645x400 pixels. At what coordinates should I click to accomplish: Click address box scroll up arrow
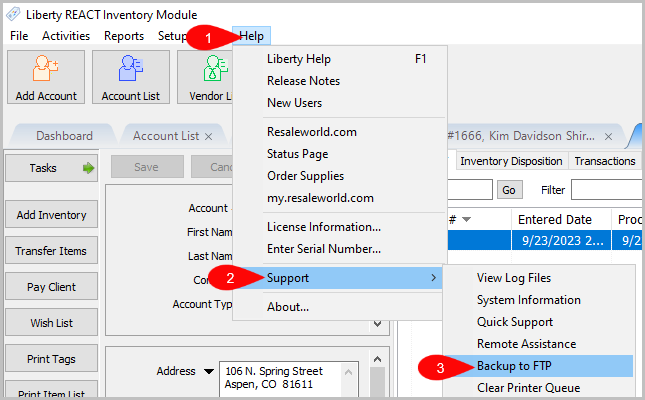348,372
